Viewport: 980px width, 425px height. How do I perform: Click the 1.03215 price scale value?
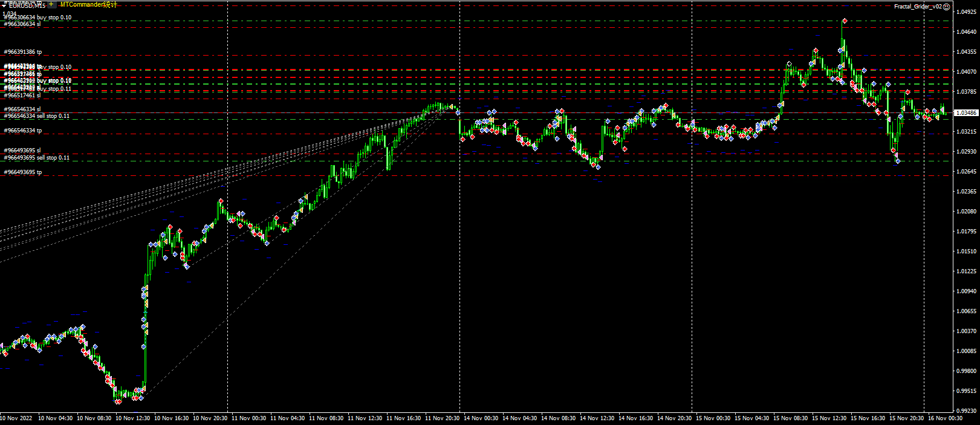tap(966, 131)
